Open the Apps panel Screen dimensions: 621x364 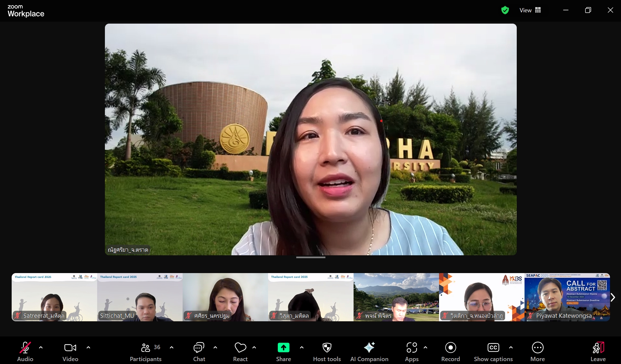(x=412, y=351)
